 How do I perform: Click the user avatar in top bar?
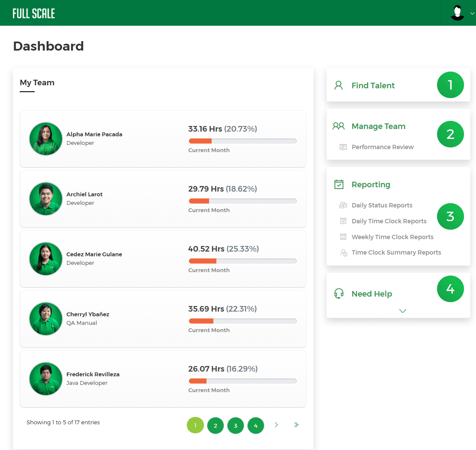coord(457,13)
